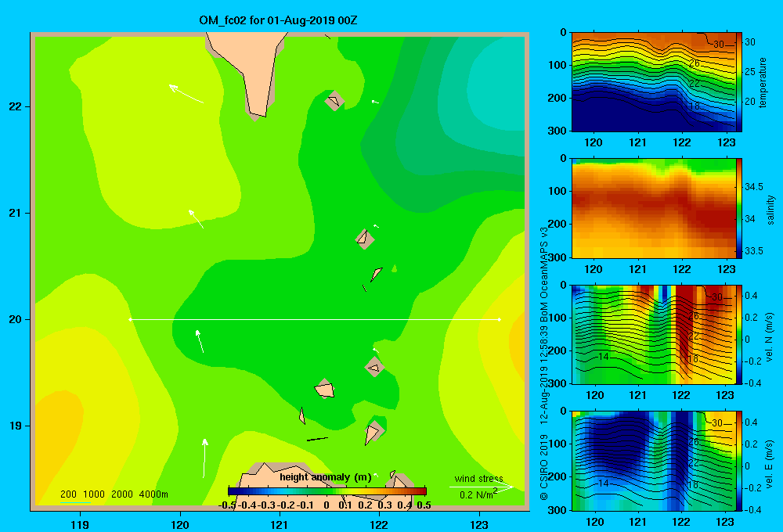Click the vertical "temperature" axis label
The image size is (783, 532).
coord(763,82)
